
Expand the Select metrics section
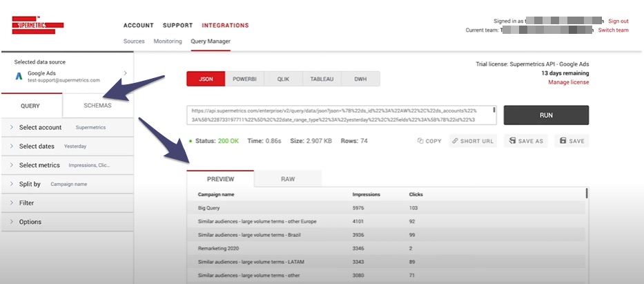pyautogui.click(x=68, y=165)
